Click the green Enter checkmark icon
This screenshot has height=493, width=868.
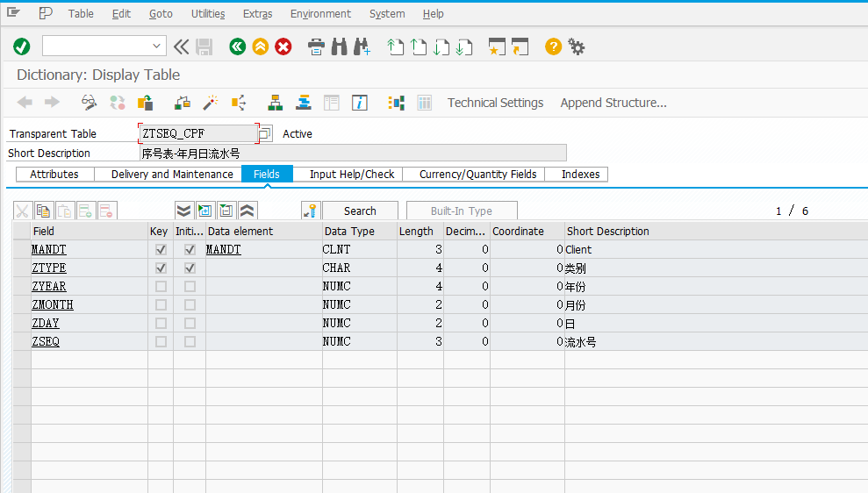click(22, 47)
